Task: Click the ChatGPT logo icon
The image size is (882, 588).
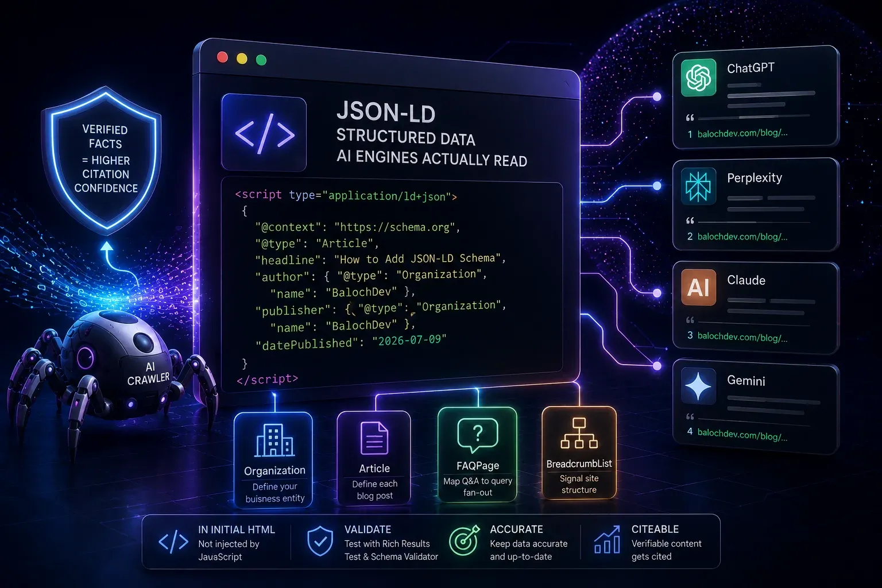Action: click(x=699, y=77)
